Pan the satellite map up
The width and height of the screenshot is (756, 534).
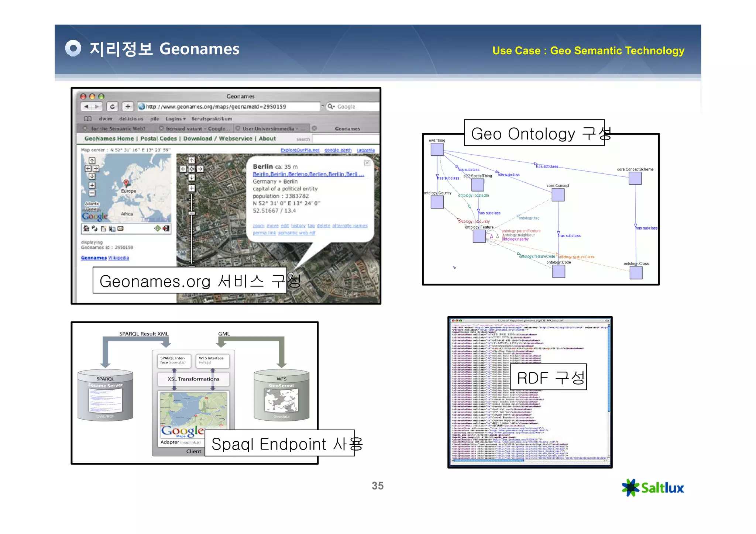(192, 161)
